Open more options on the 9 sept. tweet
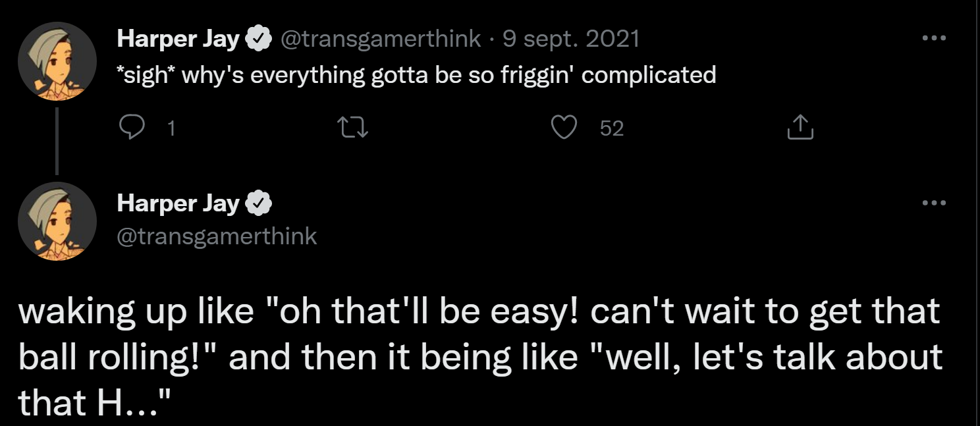The width and height of the screenshot is (980, 426). click(x=933, y=39)
